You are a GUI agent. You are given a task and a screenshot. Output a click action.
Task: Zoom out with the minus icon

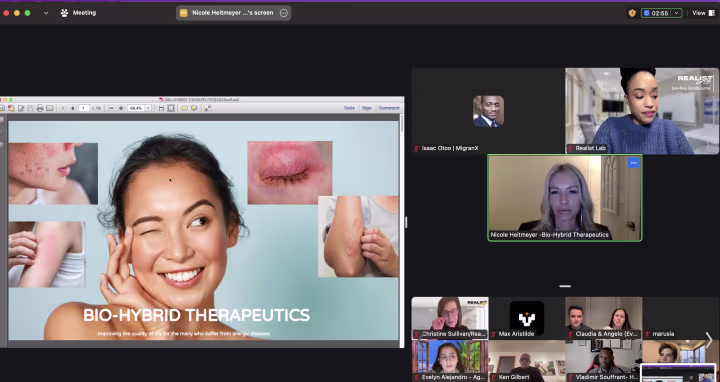tap(111, 108)
